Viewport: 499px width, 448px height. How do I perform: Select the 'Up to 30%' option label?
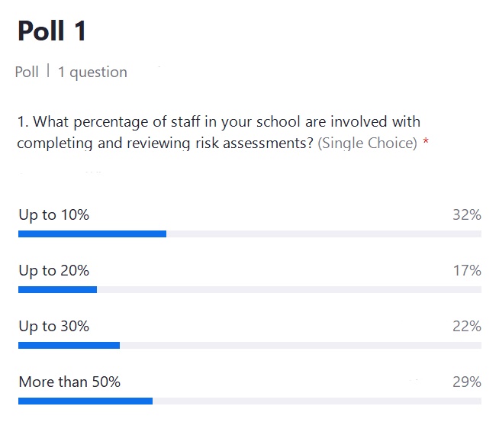click(x=53, y=327)
